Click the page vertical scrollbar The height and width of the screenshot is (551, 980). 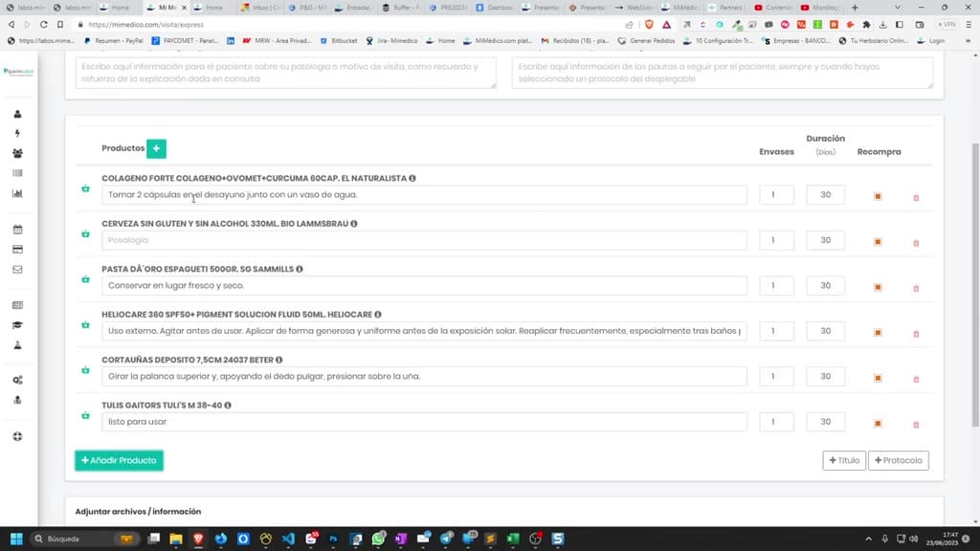point(975,284)
